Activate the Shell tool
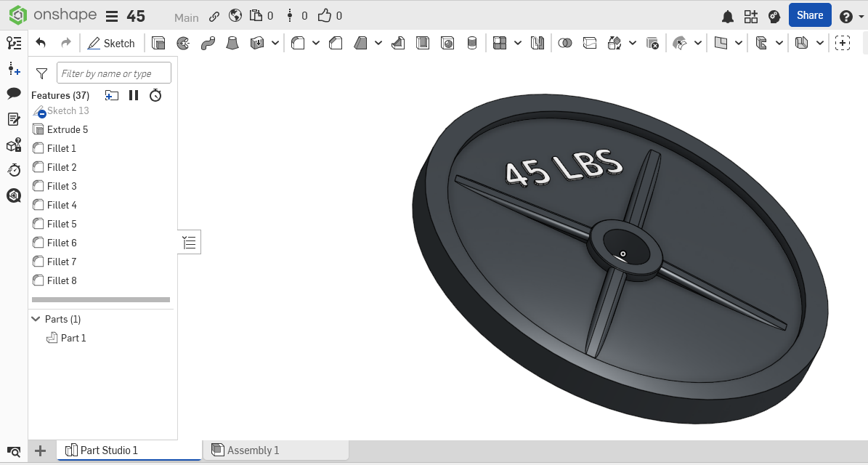The width and height of the screenshot is (868, 465). 423,44
